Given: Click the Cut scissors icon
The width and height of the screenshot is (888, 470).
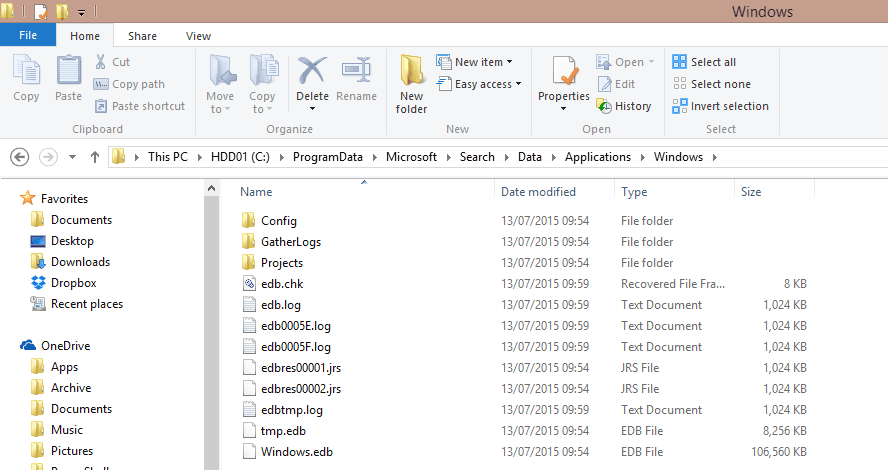Looking at the screenshot, I should (101, 62).
